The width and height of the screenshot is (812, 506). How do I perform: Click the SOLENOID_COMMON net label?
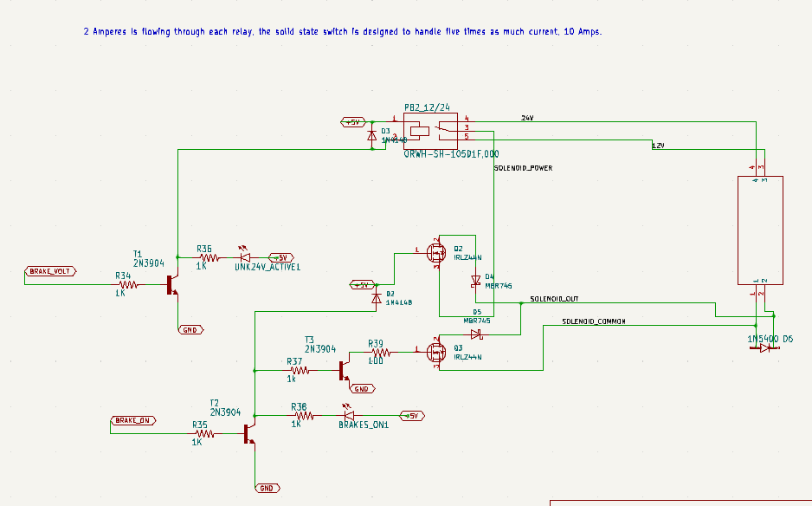click(x=594, y=321)
